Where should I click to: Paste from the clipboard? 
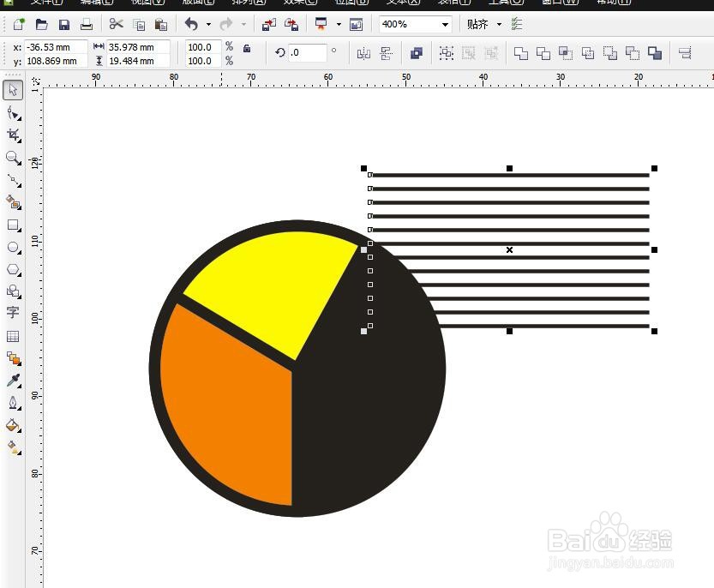click(161, 25)
